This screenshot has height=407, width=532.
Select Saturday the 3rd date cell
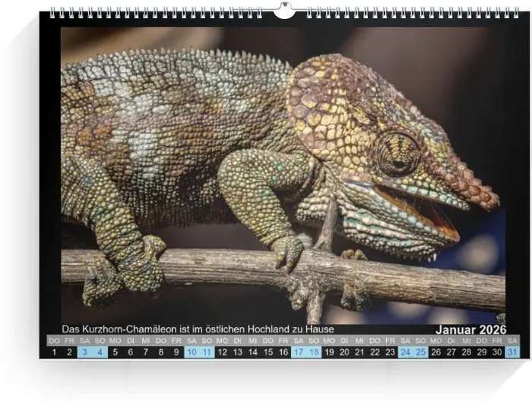tap(84, 352)
